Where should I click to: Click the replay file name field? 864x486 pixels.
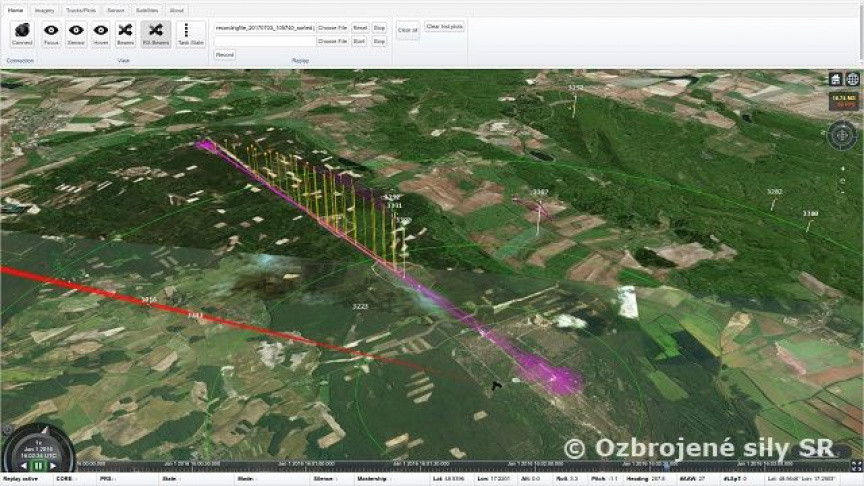pyautogui.click(x=263, y=28)
